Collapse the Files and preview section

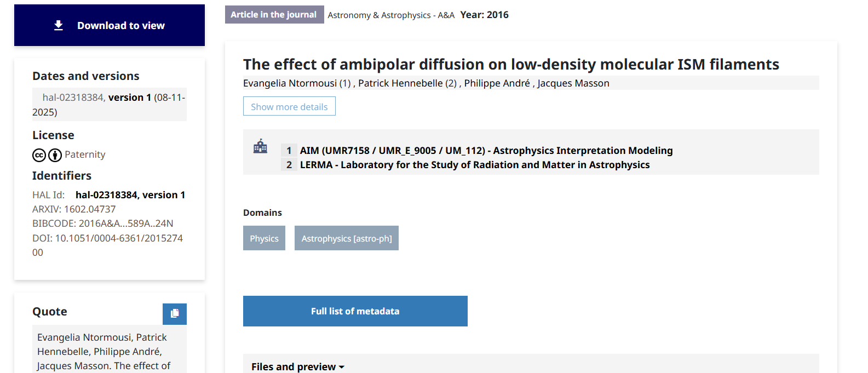click(x=297, y=366)
